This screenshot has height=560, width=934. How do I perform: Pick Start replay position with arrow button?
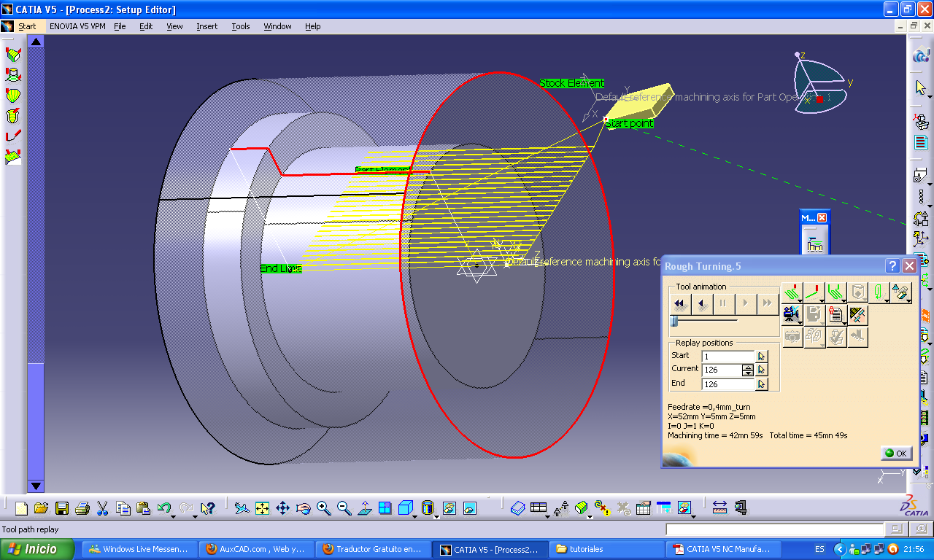[762, 356]
